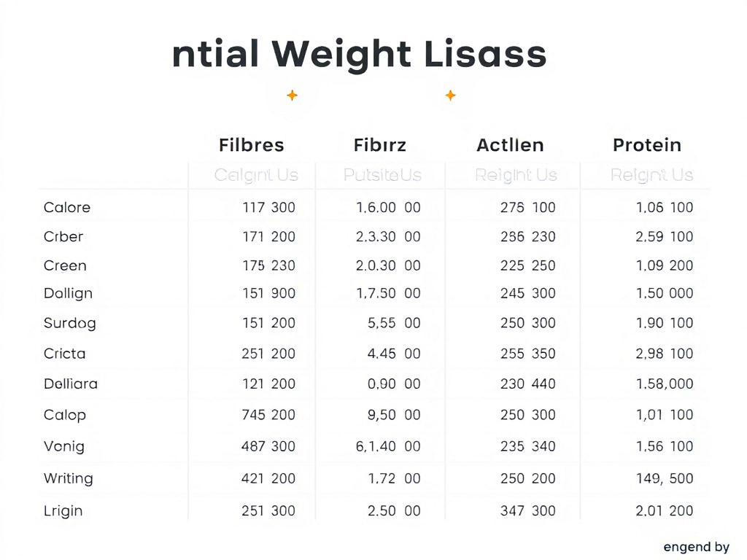Click the Cricta row label
This screenshot has width=747, height=560.
point(64,354)
